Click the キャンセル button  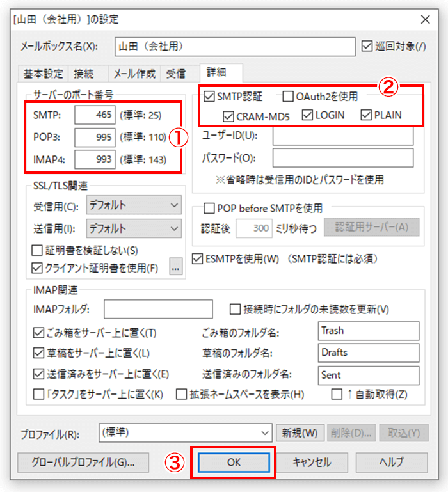coord(312,462)
